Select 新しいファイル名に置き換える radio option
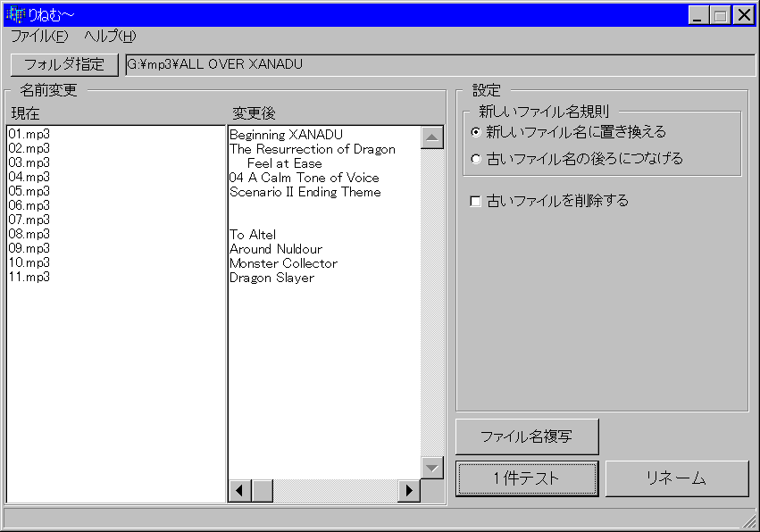Image resolution: width=760 pixels, height=532 pixels. [x=569, y=132]
